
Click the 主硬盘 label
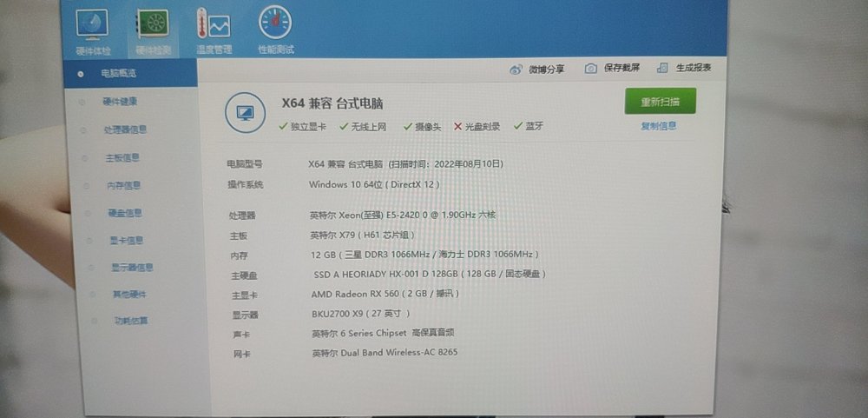(245, 275)
